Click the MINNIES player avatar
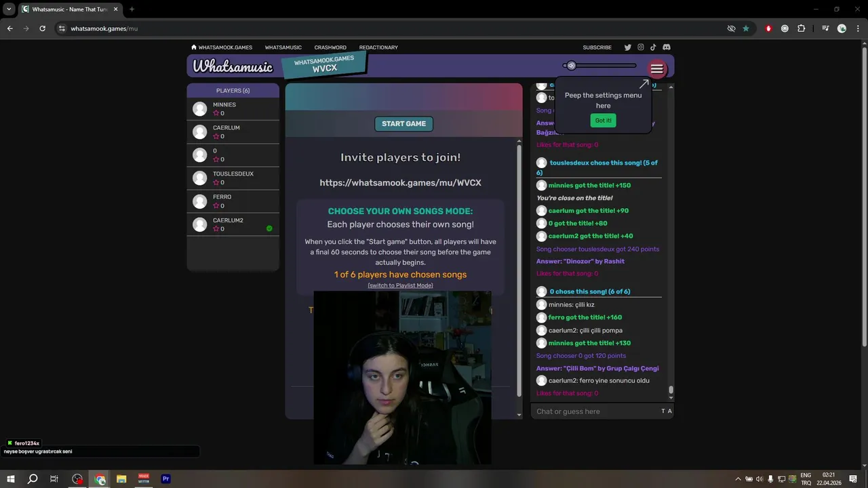 coord(199,109)
